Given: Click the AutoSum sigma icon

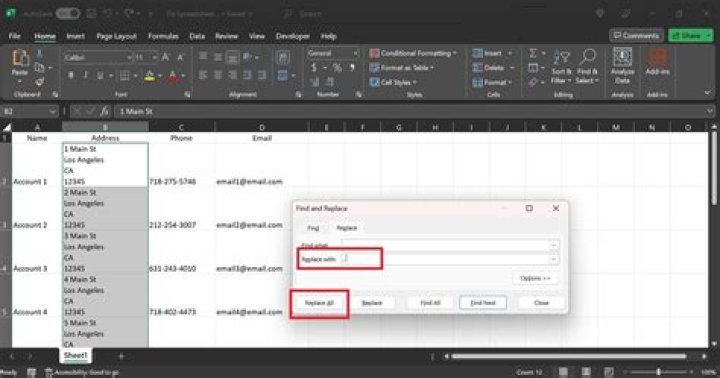Looking at the screenshot, I should (533, 53).
